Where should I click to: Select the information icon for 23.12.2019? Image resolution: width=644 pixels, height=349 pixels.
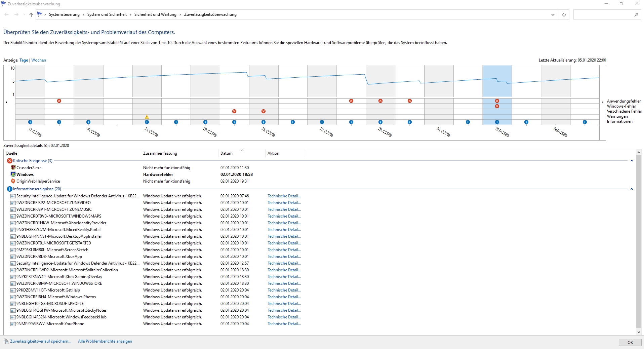click(x=205, y=122)
